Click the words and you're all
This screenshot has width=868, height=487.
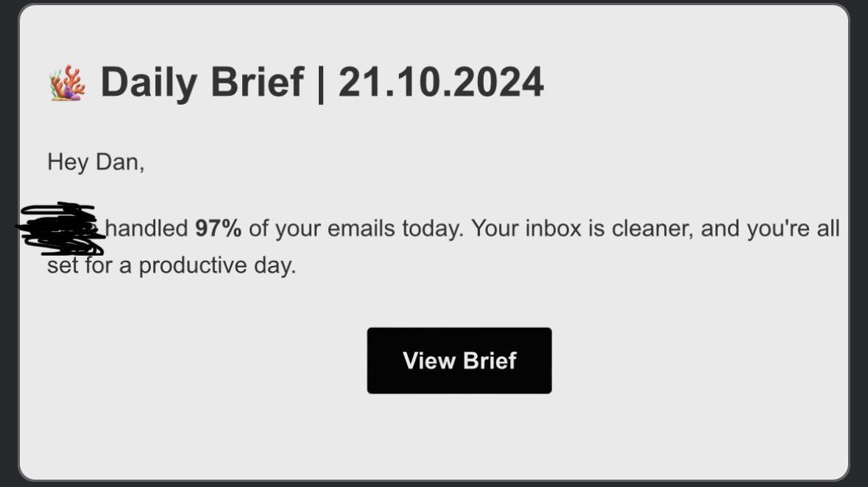770,228
